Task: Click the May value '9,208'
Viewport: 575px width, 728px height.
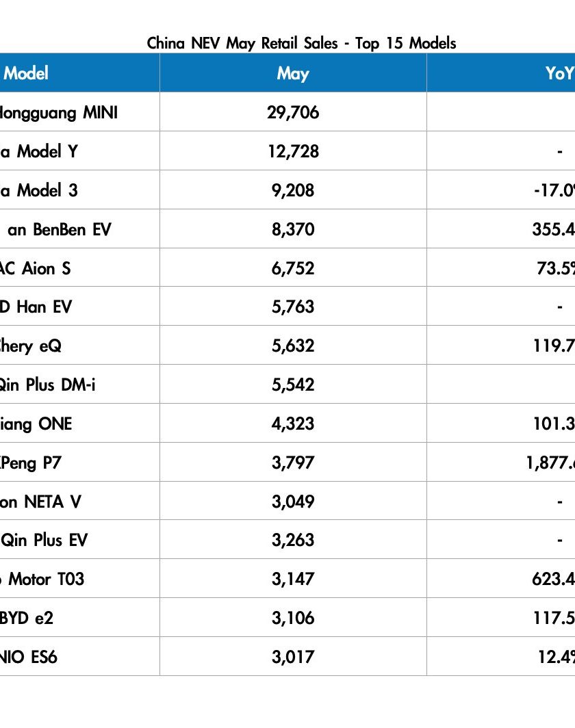Action: tap(293, 190)
